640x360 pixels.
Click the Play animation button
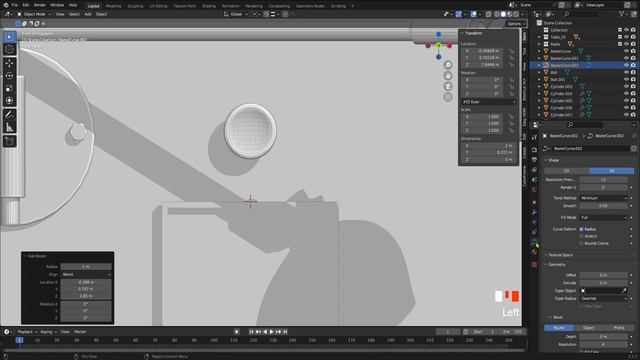click(271, 332)
